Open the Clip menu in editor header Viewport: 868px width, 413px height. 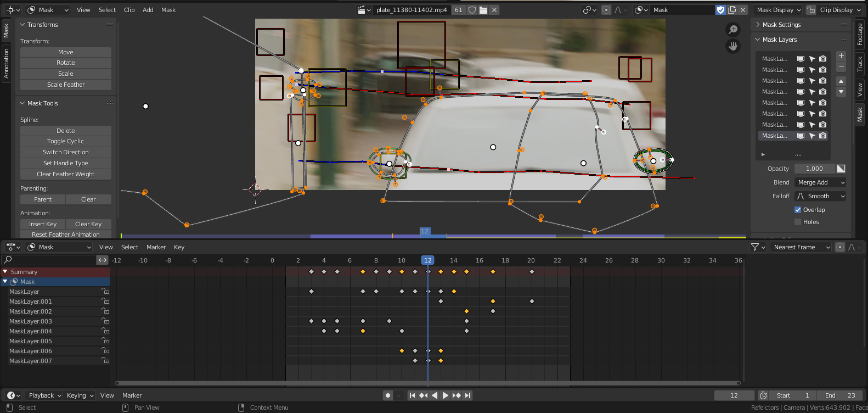point(129,10)
